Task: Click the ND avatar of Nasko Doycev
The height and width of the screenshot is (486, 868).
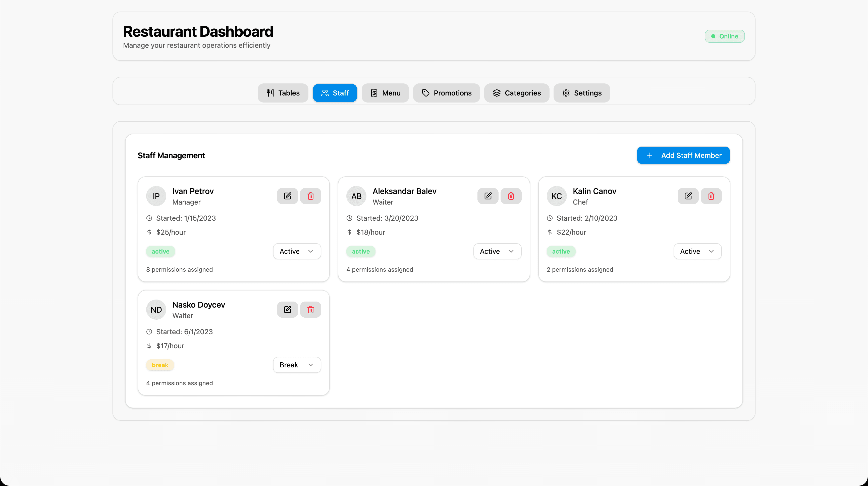Action: point(156,310)
